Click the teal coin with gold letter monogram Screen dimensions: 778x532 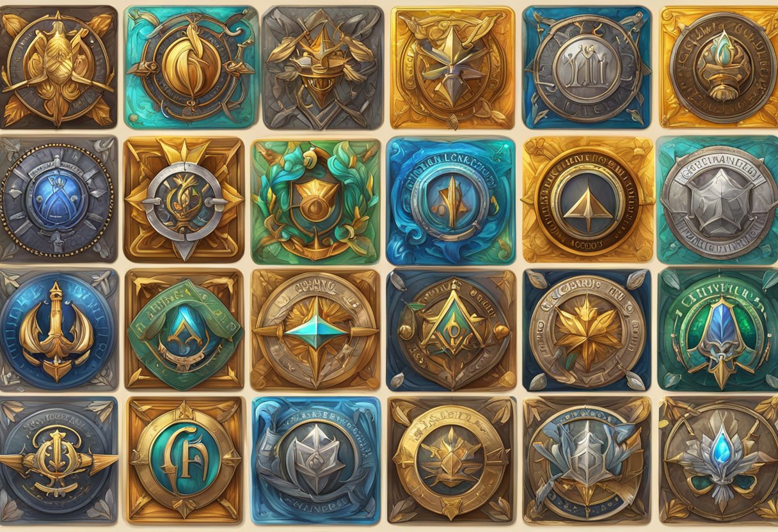pos(186,459)
